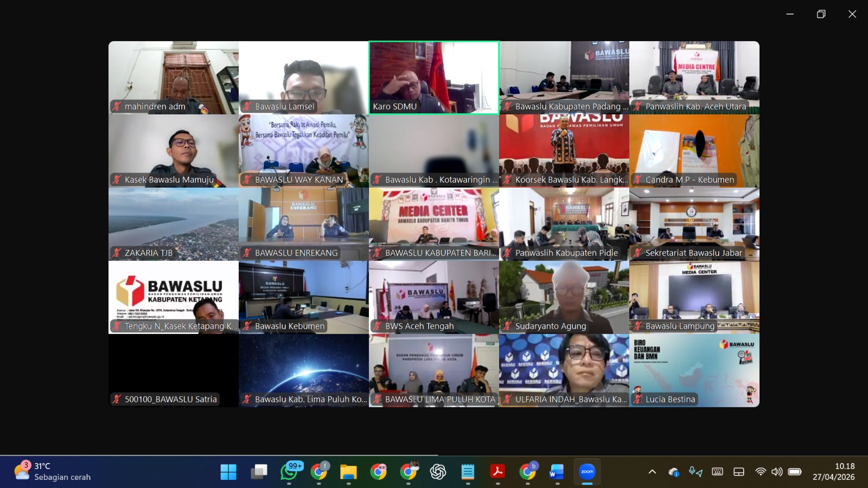
Task: Select Sudaryanto Agung's video tile
Action: point(564,297)
